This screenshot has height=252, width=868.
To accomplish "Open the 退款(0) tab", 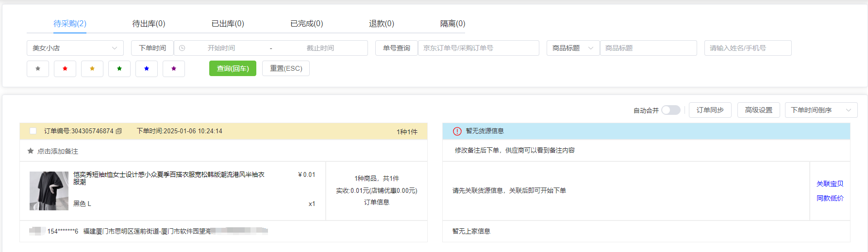I will 381,24.
